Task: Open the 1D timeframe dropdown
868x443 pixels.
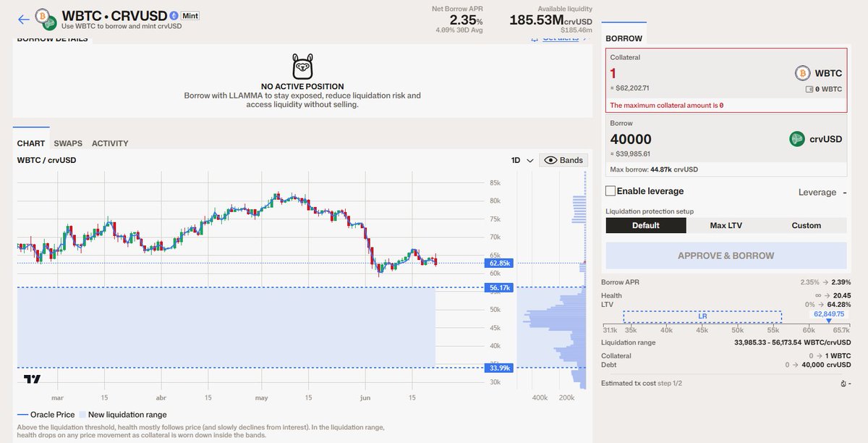Action: tap(522, 160)
